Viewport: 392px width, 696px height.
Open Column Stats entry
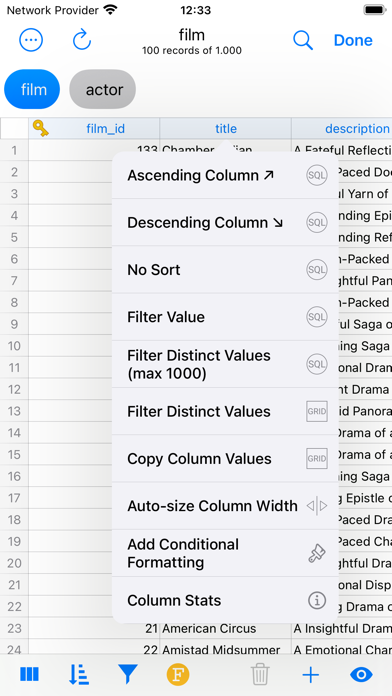pos(225,600)
